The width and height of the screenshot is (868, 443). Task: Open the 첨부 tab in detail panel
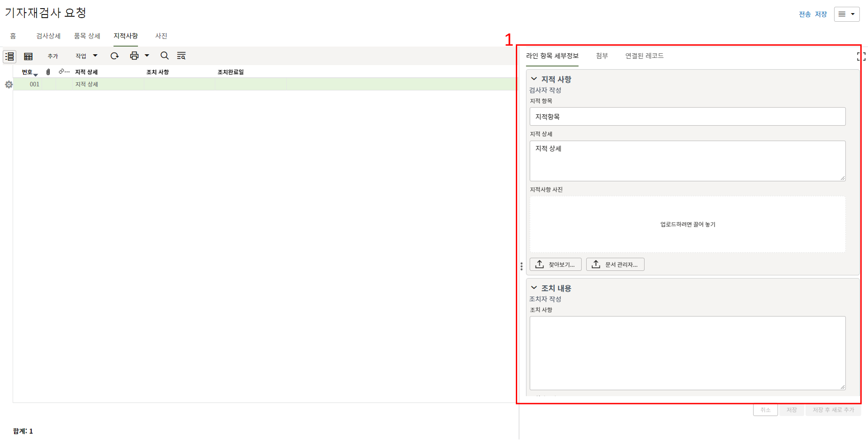click(x=602, y=56)
